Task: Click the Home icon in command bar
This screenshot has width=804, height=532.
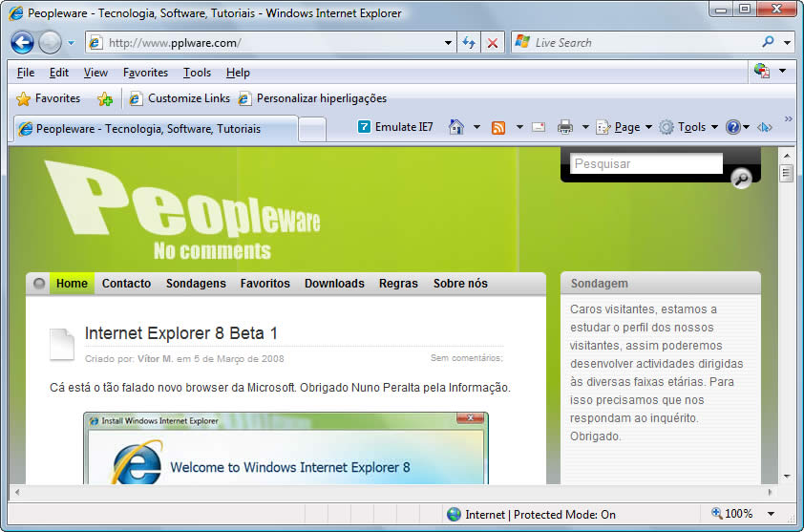Action: click(456, 127)
